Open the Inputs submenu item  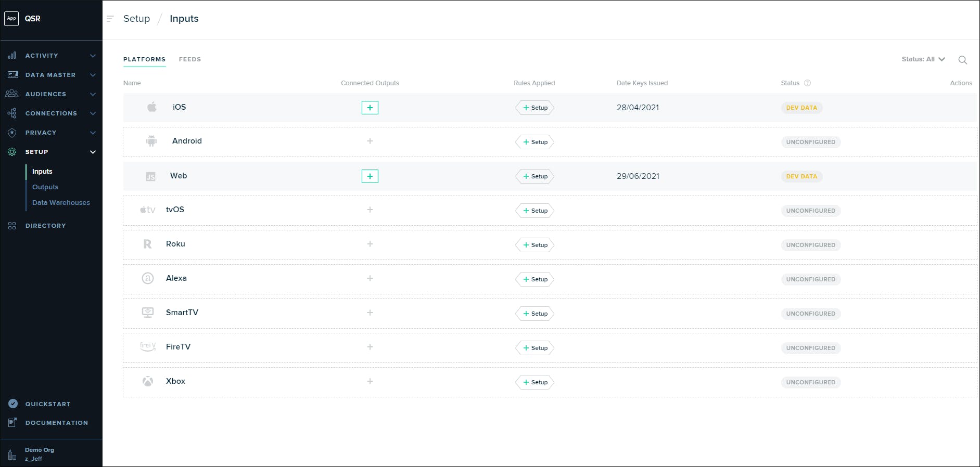pyautogui.click(x=42, y=172)
